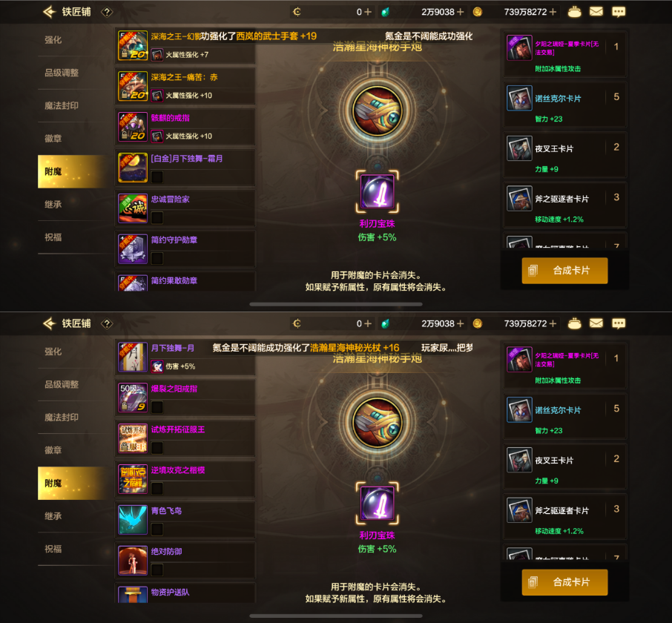
Task: Choose the 绝对防御 item icon
Action: [x=133, y=561]
